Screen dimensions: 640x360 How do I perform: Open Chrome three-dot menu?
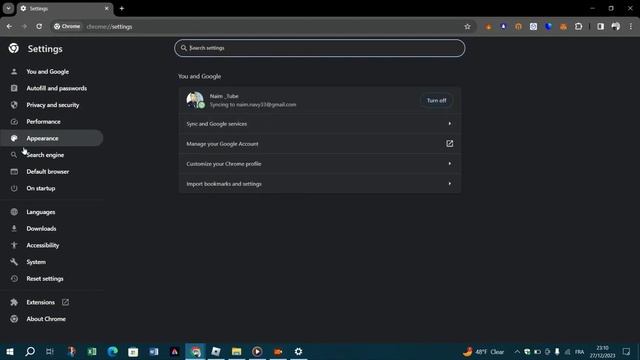pyautogui.click(x=631, y=27)
